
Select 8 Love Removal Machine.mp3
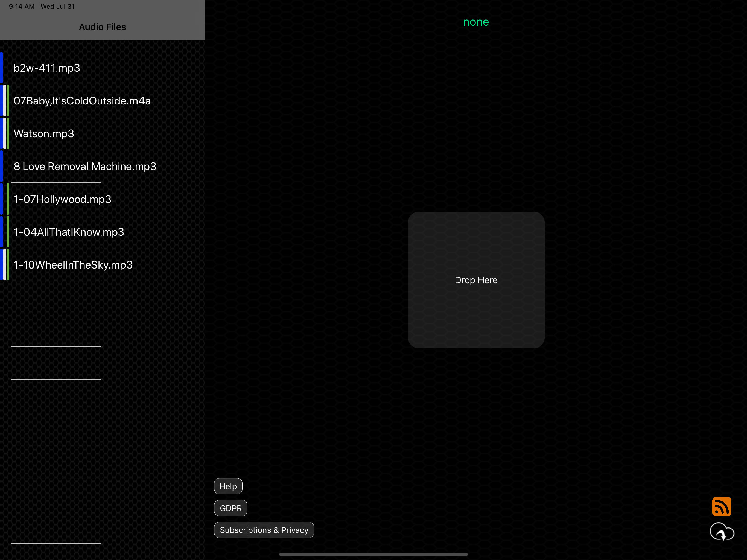(103, 166)
